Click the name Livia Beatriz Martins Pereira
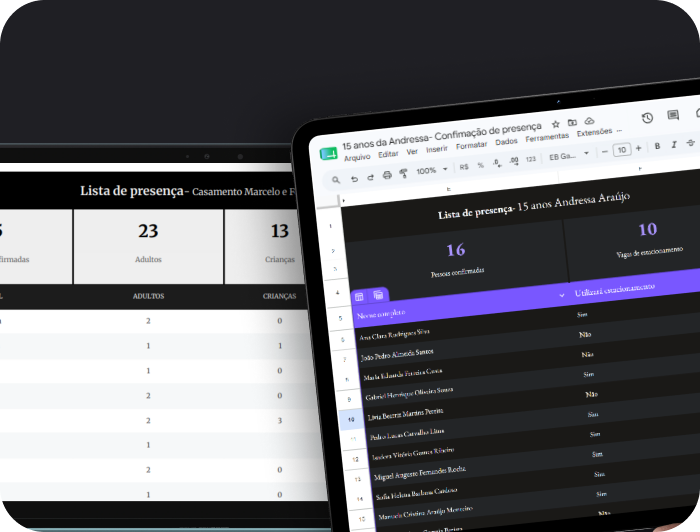Viewport: 700px width, 532px height. (405, 414)
